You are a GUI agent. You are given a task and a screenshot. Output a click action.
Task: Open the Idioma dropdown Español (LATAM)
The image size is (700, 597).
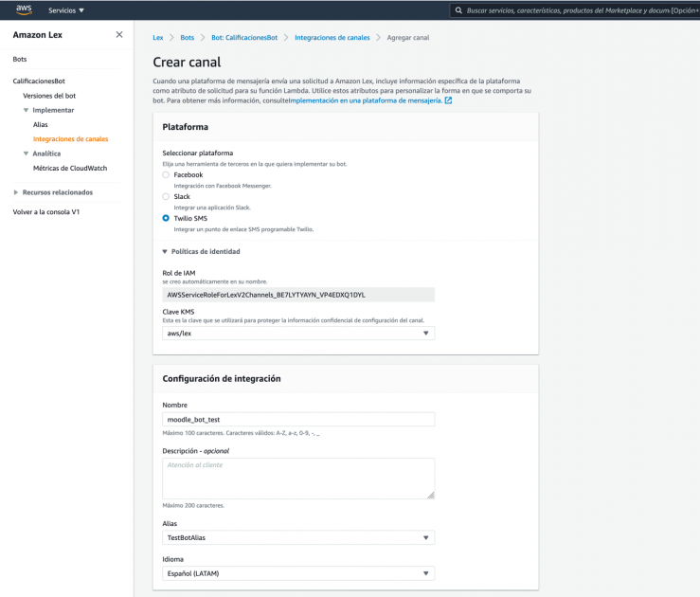click(298, 573)
